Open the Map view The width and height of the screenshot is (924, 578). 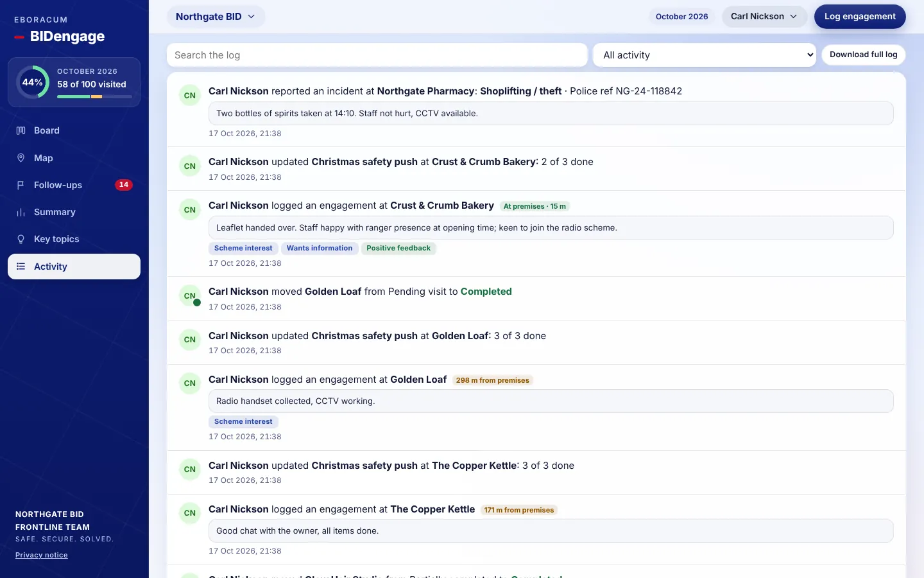tap(74, 158)
